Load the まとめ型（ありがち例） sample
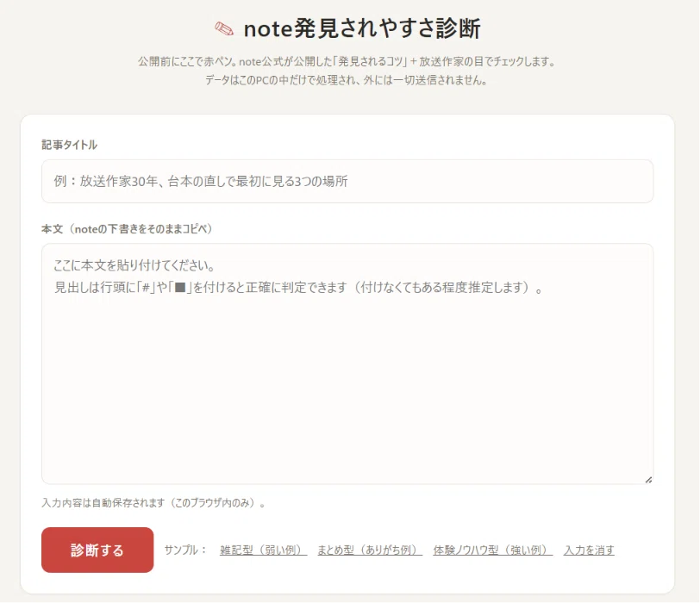Image resolution: width=700 pixels, height=603 pixels. point(370,550)
